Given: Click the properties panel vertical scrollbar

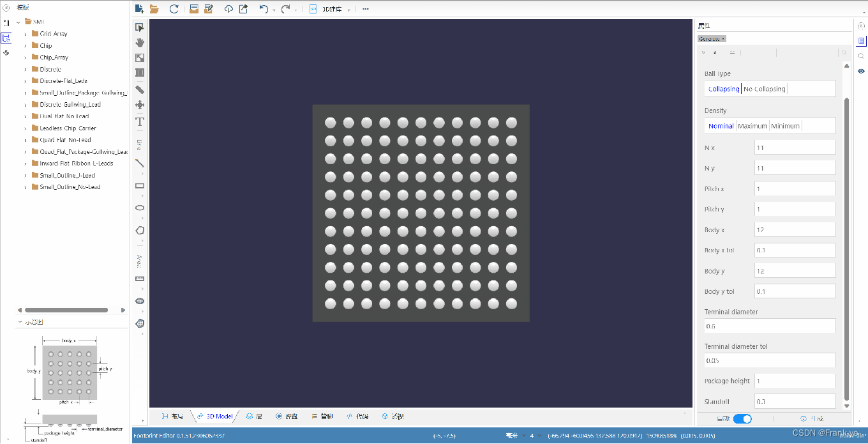Looking at the screenshot, I should click(847, 249).
